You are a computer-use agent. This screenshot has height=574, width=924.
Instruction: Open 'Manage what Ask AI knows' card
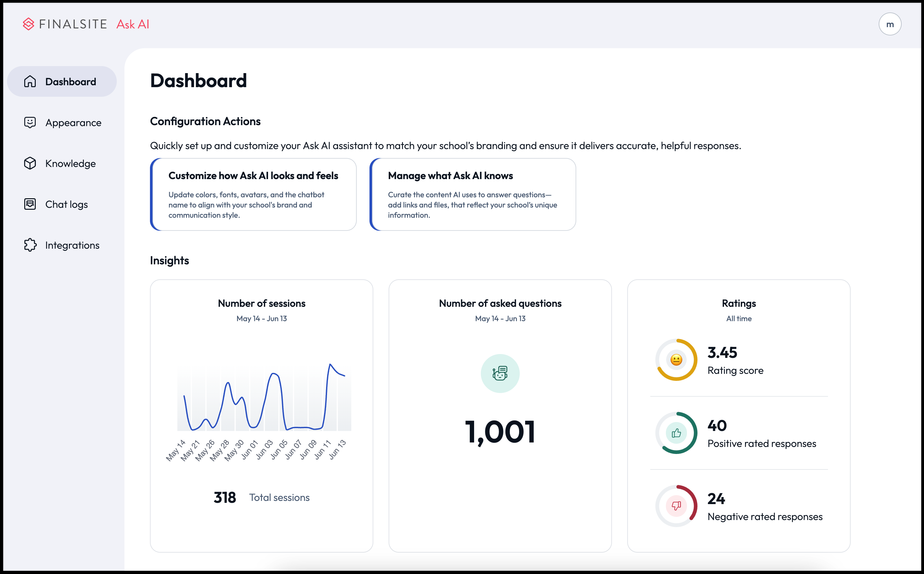coord(473,194)
